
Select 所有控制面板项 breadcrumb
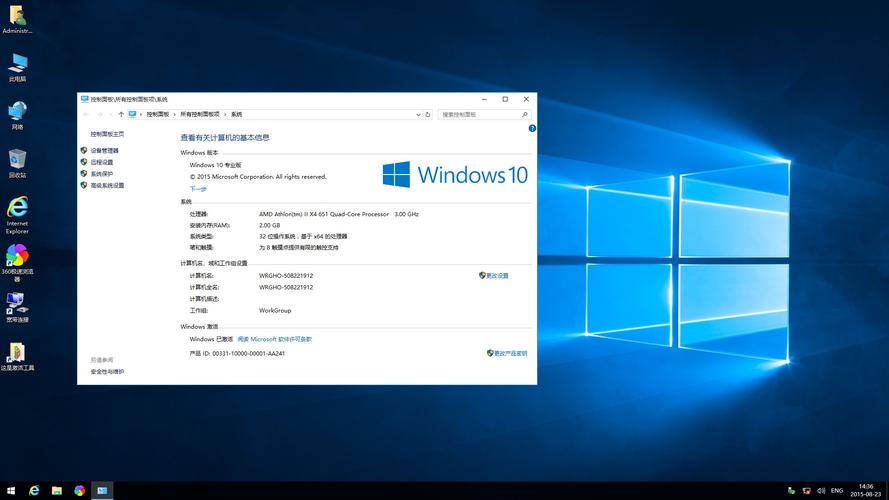click(200, 115)
